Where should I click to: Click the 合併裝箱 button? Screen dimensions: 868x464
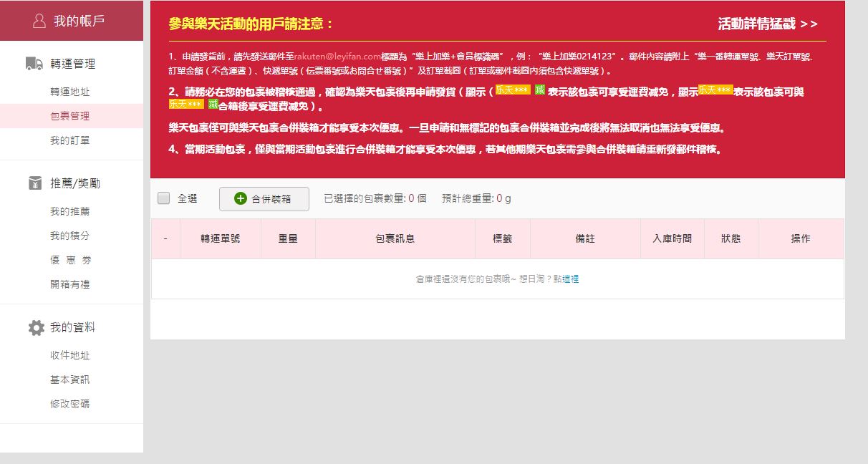264,199
